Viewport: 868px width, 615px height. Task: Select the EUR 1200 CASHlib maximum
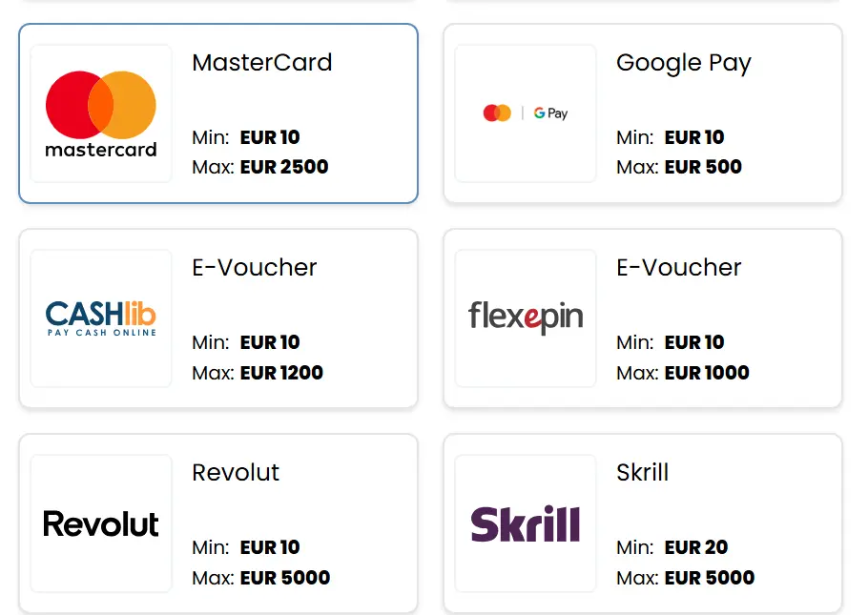(x=281, y=372)
